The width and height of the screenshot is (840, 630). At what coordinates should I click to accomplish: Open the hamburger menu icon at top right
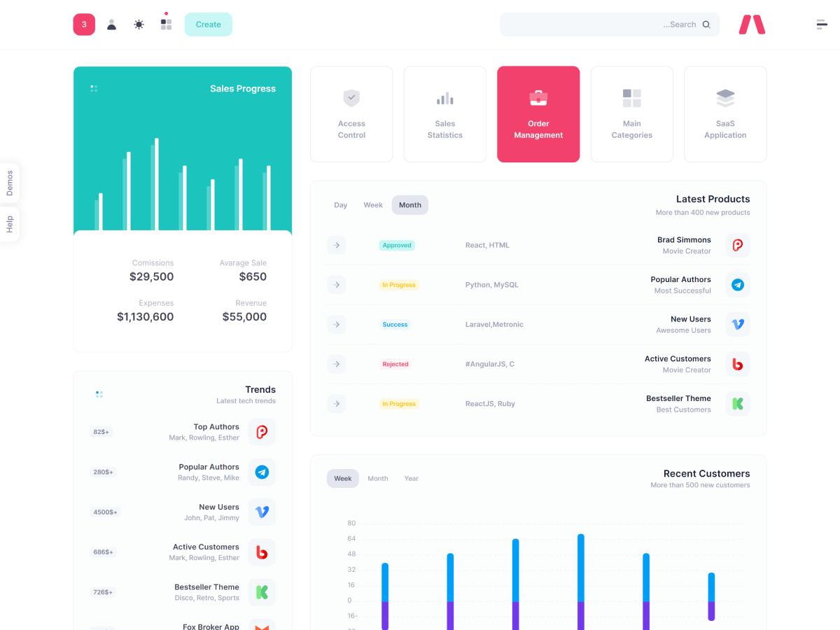pyautogui.click(x=822, y=24)
